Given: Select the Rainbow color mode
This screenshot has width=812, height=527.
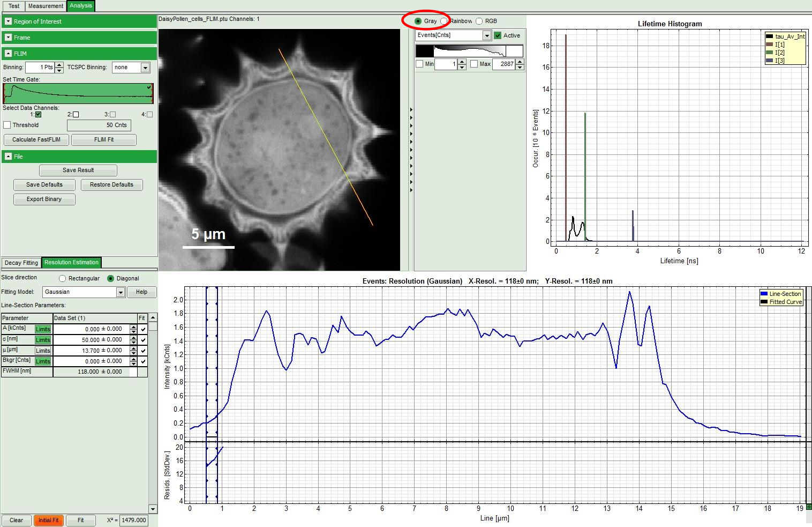Looking at the screenshot, I should point(444,21).
